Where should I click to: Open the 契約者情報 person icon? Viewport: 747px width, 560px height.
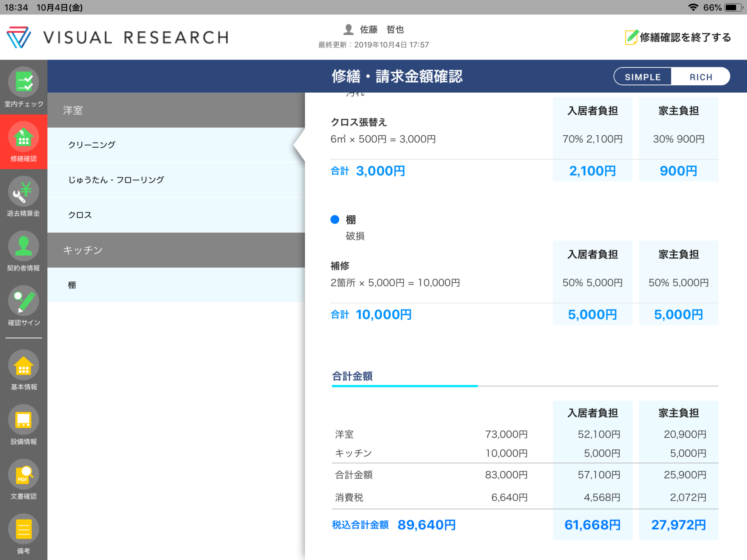(24, 246)
